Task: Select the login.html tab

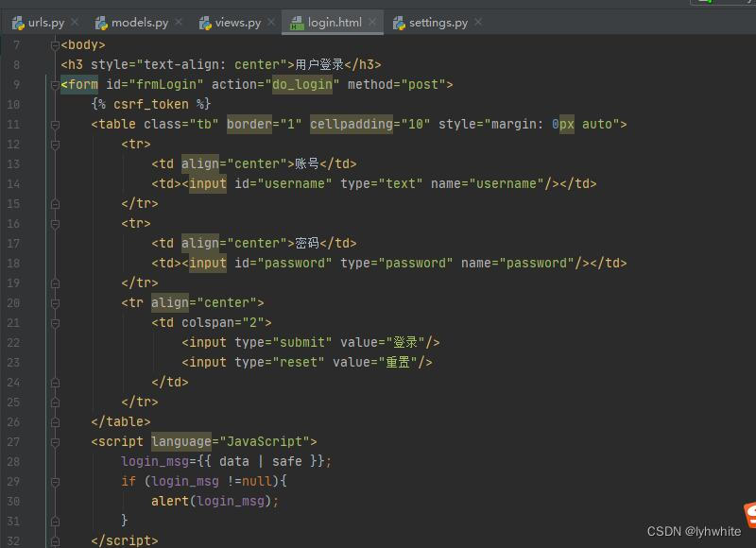Action: coord(335,23)
